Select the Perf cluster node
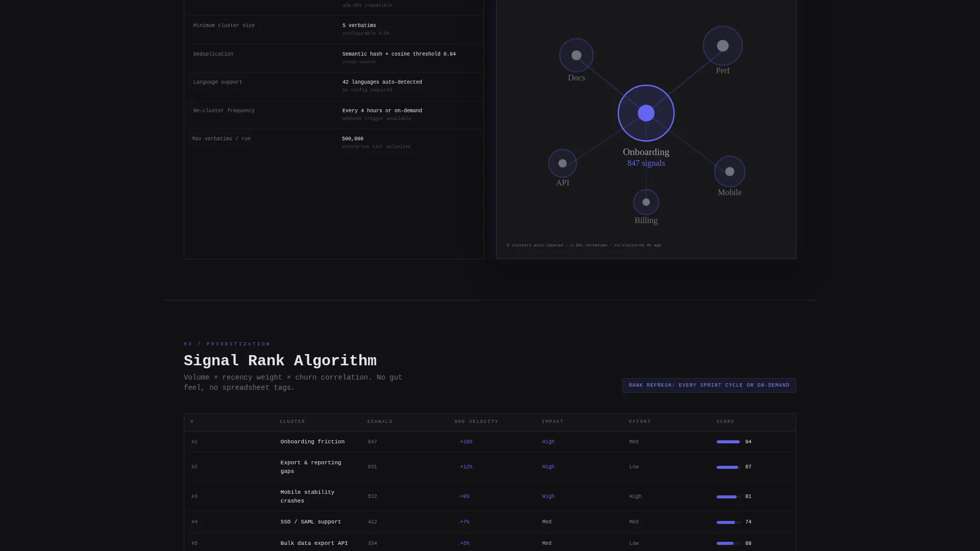 [723, 46]
